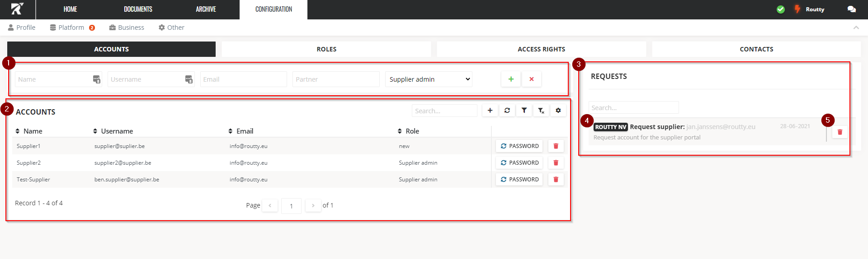Click the Requests search field
The height and width of the screenshot is (259, 868).
pos(633,108)
